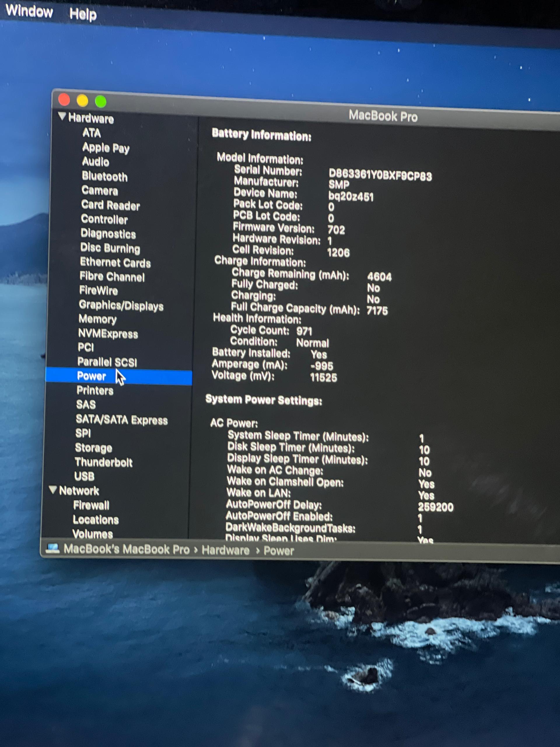Screen dimensions: 560x747
Task: Click the firmware version value 702
Action: point(336,230)
